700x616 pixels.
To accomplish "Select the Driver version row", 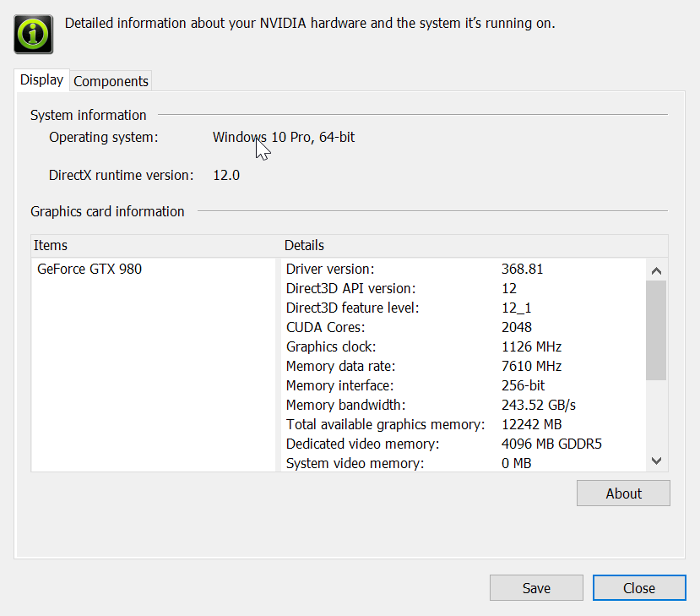I will pos(464,269).
